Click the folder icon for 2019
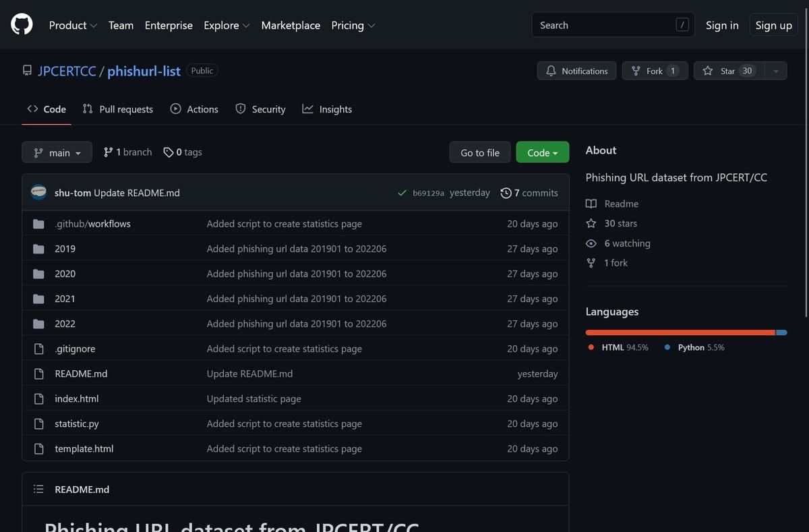This screenshot has width=809, height=532. tap(38, 249)
